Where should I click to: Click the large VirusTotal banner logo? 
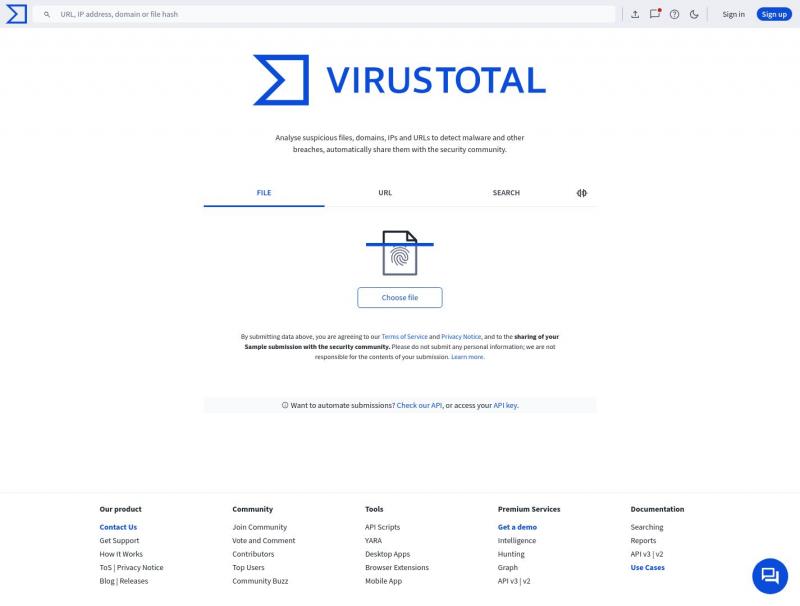point(399,80)
